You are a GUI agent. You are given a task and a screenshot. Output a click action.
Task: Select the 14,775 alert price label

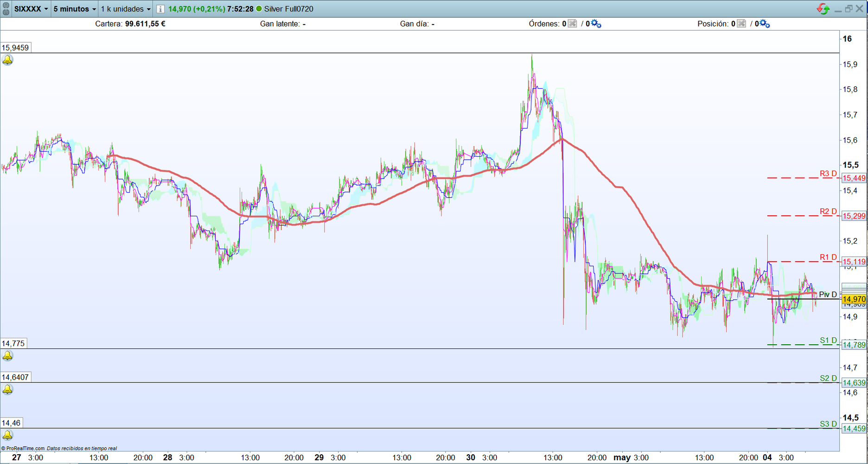coord(13,343)
